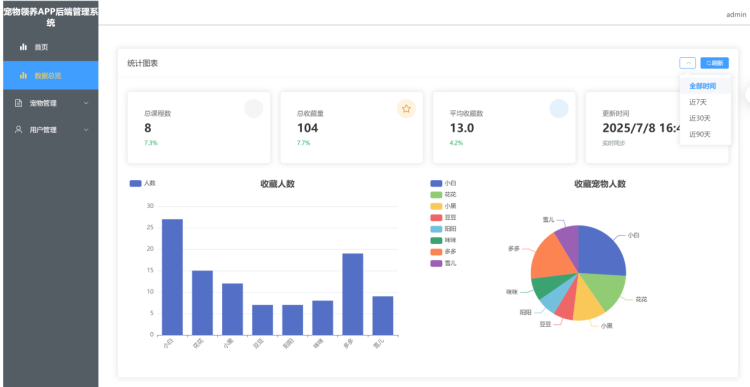Toggle 人数 legend in bar chart
This screenshot has height=387, width=750.
[143, 183]
